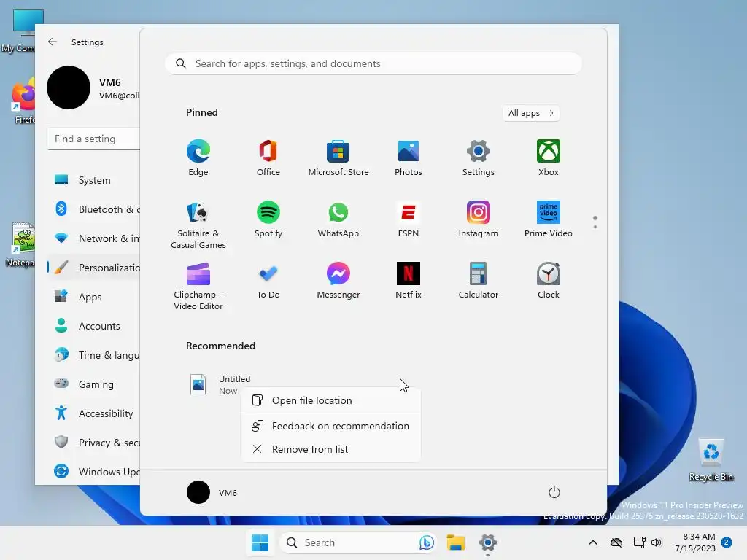Click the VM6 profile picture in Settings
Image resolution: width=747 pixels, height=560 pixels.
tap(69, 87)
